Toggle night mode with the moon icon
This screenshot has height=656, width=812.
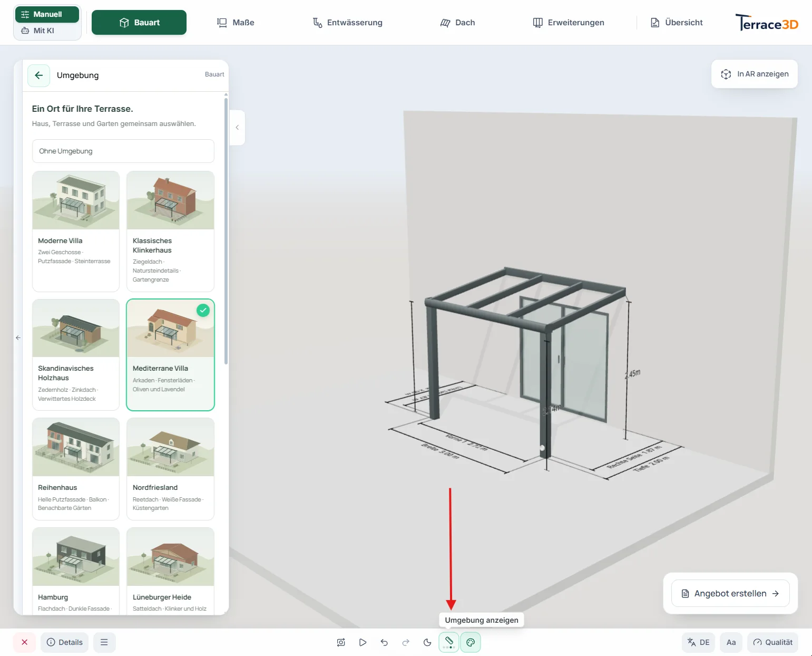pyautogui.click(x=427, y=642)
